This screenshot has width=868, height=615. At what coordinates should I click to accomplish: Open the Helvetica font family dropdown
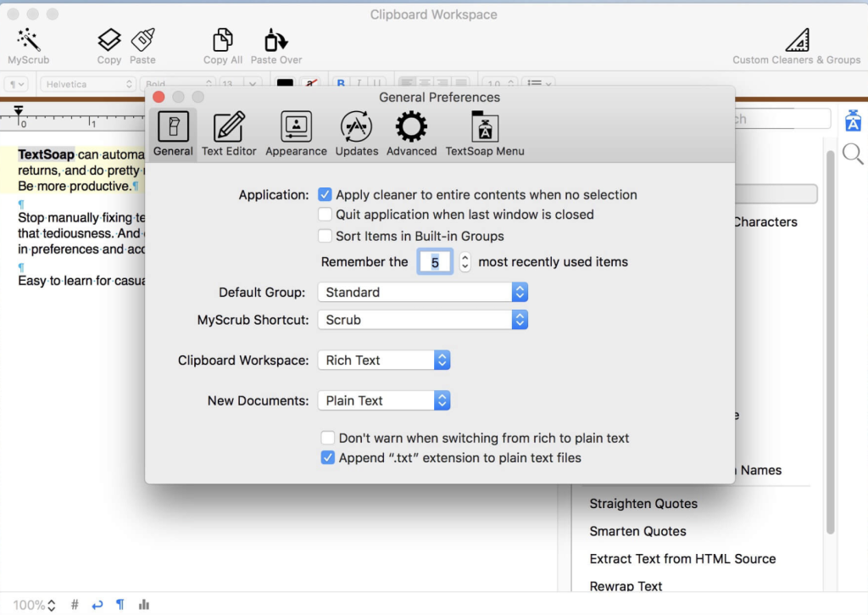tap(88, 84)
